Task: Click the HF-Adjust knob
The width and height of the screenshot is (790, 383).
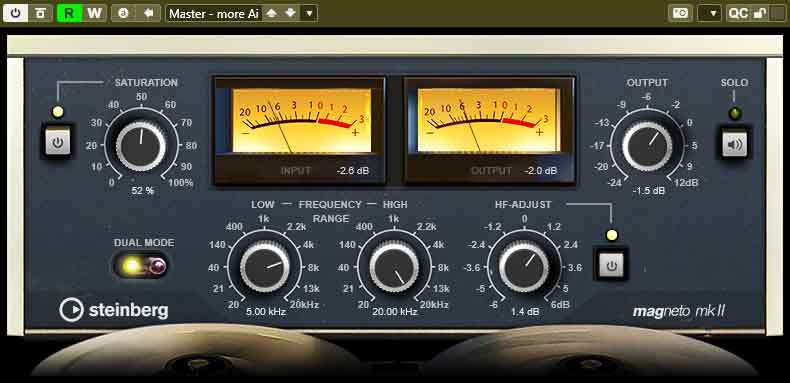Action: (x=524, y=267)
